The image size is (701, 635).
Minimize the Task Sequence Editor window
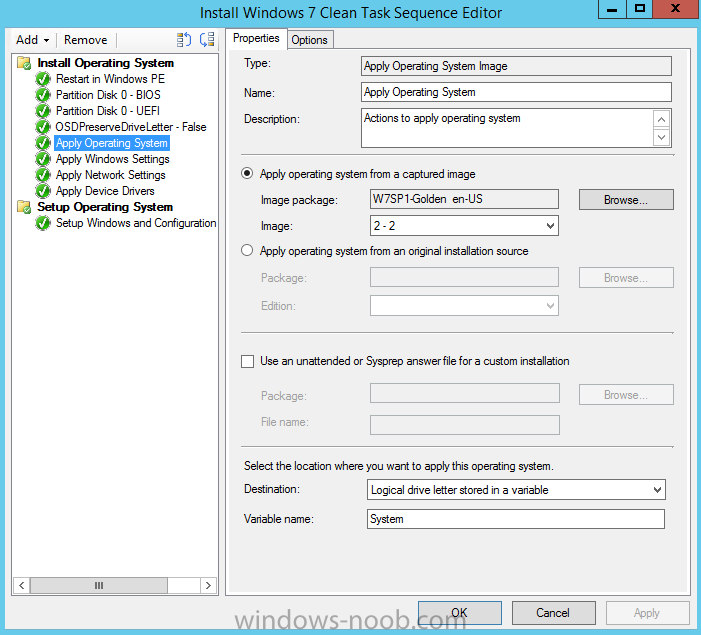[612, 8]
